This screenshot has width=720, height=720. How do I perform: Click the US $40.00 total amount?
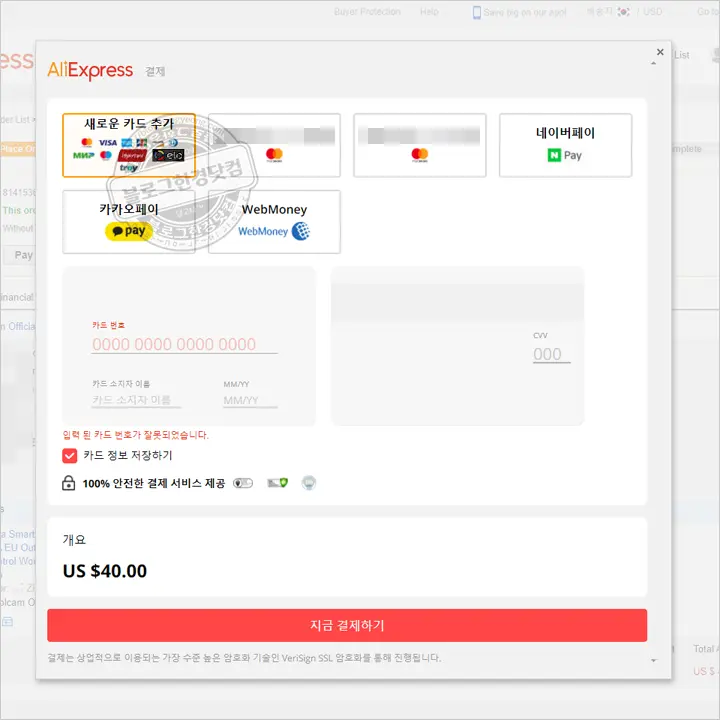pyautogui.click(x=105, y=571)
